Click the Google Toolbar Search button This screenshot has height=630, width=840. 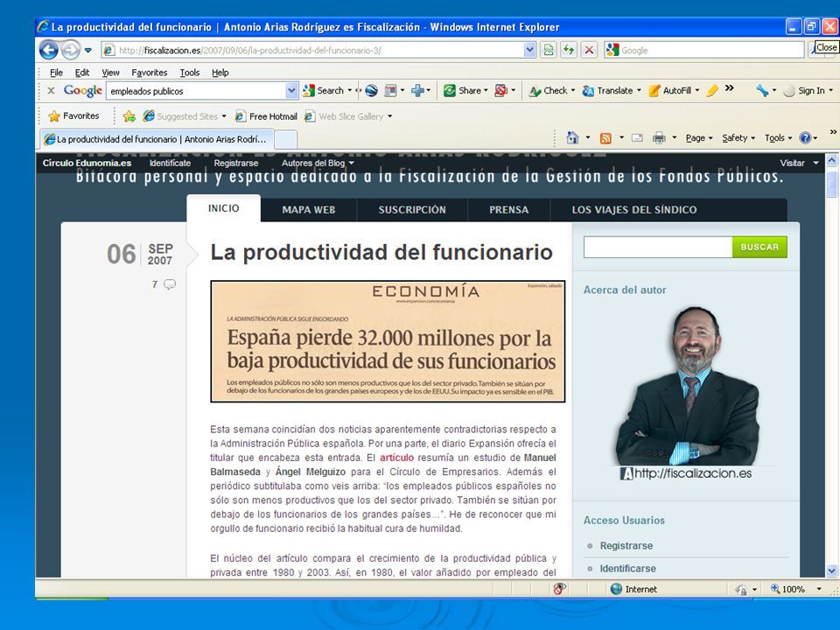pos(323,90)
